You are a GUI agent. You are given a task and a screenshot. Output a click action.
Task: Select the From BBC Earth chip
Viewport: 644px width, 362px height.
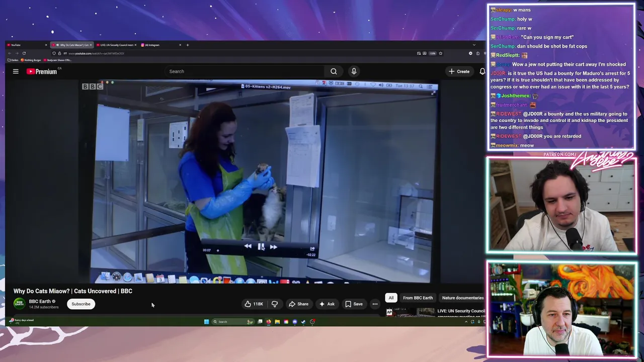pyautogui.click(x=418, y=298)
